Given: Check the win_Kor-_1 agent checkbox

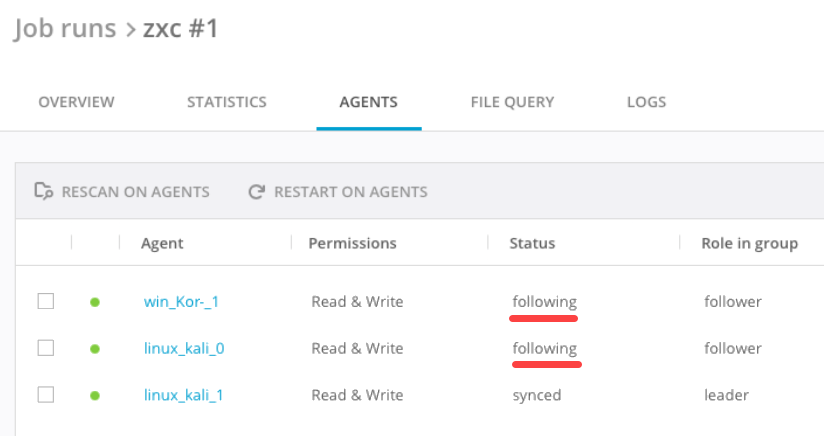Looking at the screenshot, I should (x=45, y=301).
